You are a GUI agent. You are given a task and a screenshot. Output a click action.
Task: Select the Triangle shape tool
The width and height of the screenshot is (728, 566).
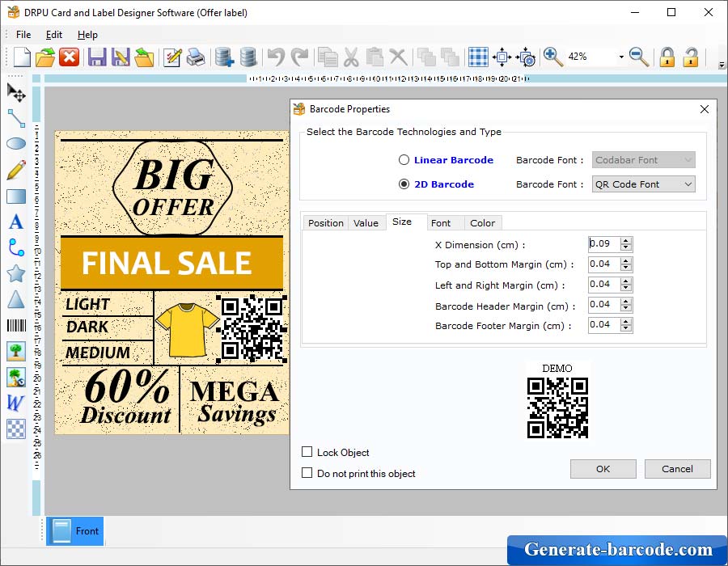pyautogui.click(x=16, y=299)
